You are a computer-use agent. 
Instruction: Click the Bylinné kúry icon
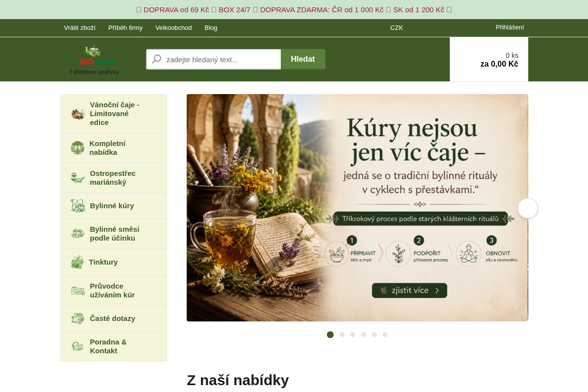tap(77, 206)
